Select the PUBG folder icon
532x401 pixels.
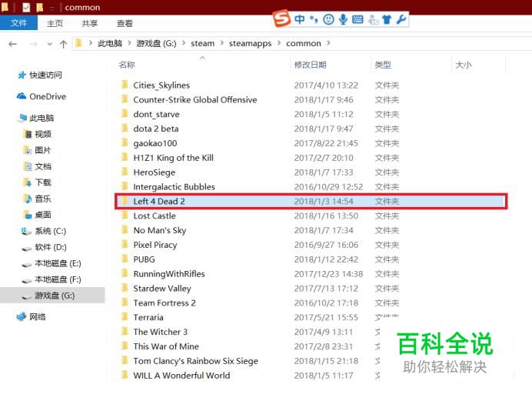coord(125,259)
